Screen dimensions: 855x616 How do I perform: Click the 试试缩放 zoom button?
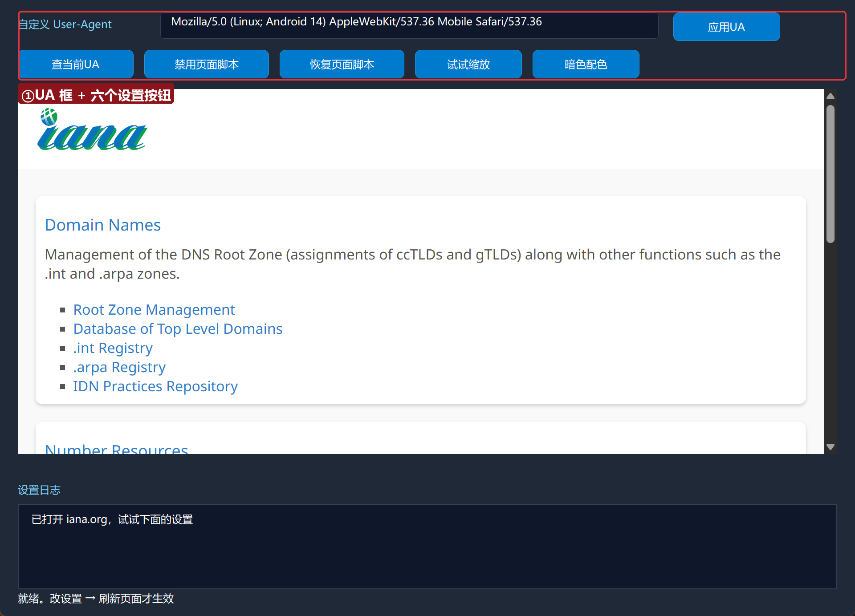[x=468, y=64]
